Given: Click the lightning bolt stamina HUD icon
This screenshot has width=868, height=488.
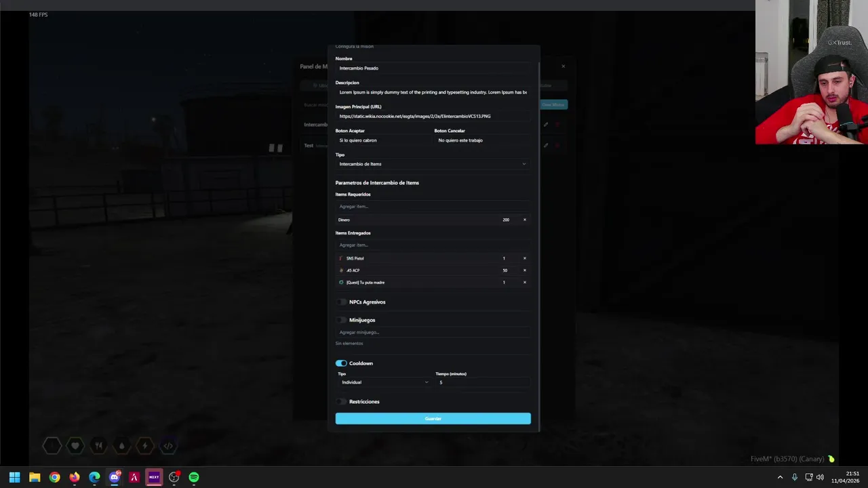Looking at the screenshot, I should [x=144, y=445].
